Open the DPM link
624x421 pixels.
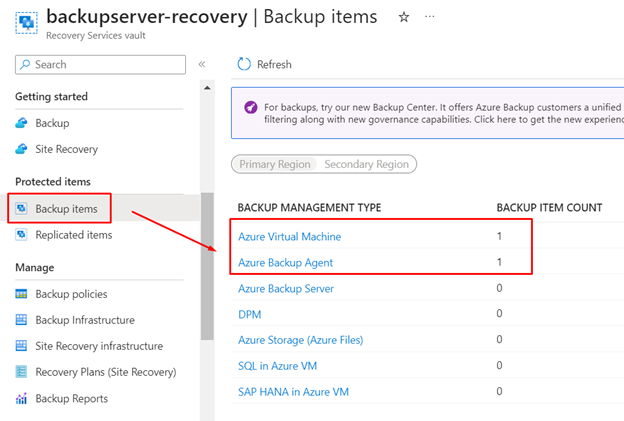[x=250, y=314]
